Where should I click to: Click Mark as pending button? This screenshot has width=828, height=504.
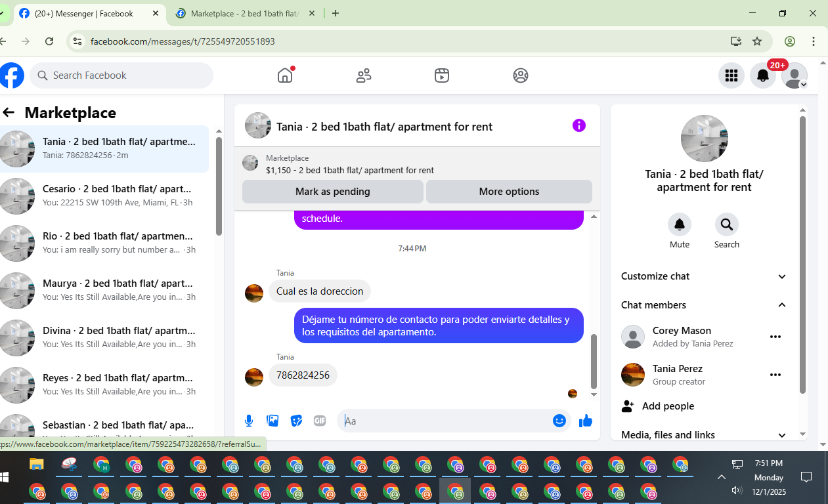click(333, 192)
